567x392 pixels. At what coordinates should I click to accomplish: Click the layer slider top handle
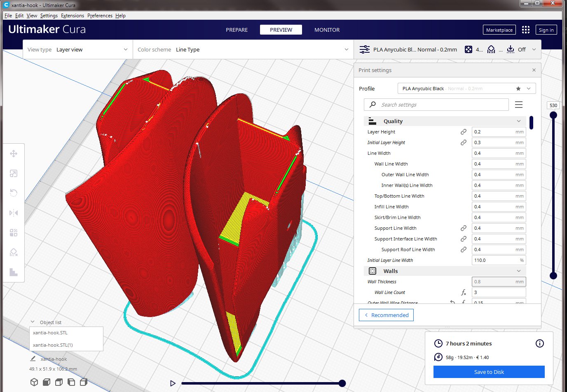tap(553, 115)
